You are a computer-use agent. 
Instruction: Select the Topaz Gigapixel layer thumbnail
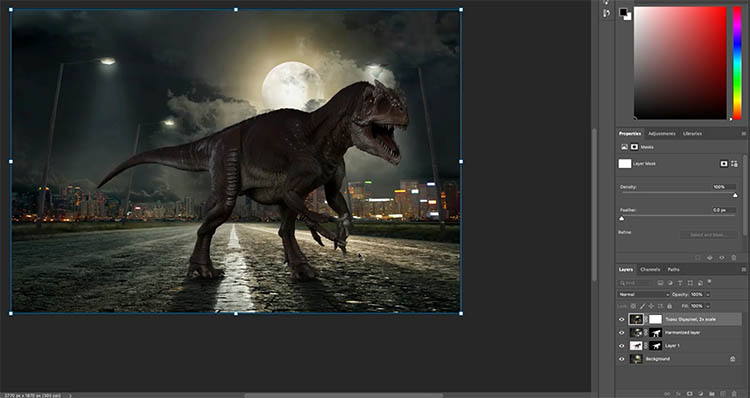click(x=636, y=319)
